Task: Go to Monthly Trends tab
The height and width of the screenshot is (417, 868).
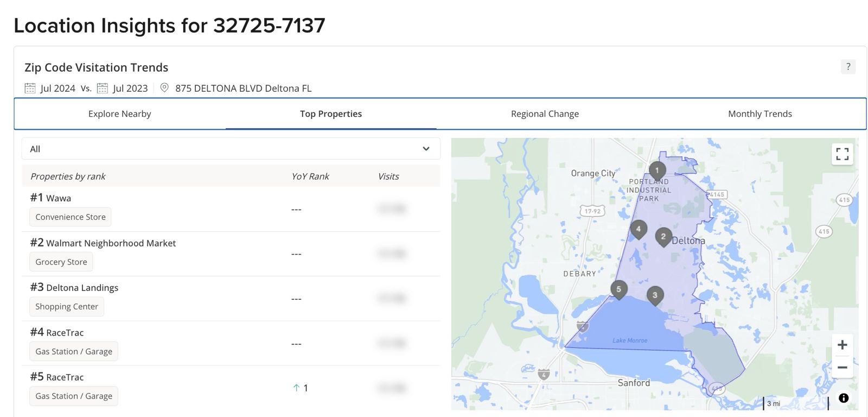Action: (x=760, y=113)
